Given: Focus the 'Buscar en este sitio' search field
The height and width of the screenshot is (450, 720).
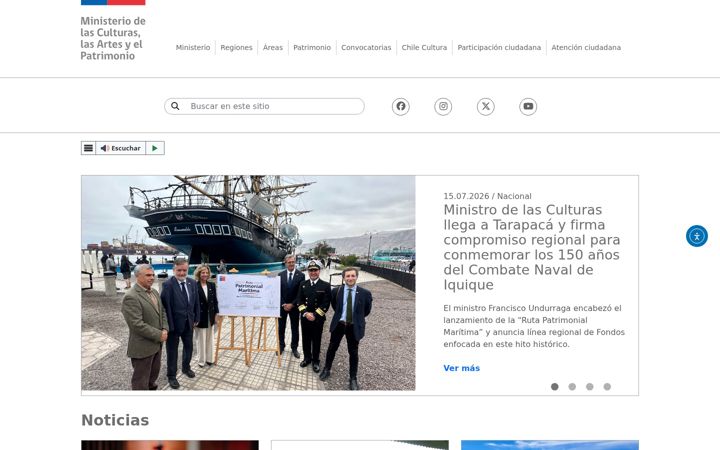Looking at the screenshot, I should [264, 106].
